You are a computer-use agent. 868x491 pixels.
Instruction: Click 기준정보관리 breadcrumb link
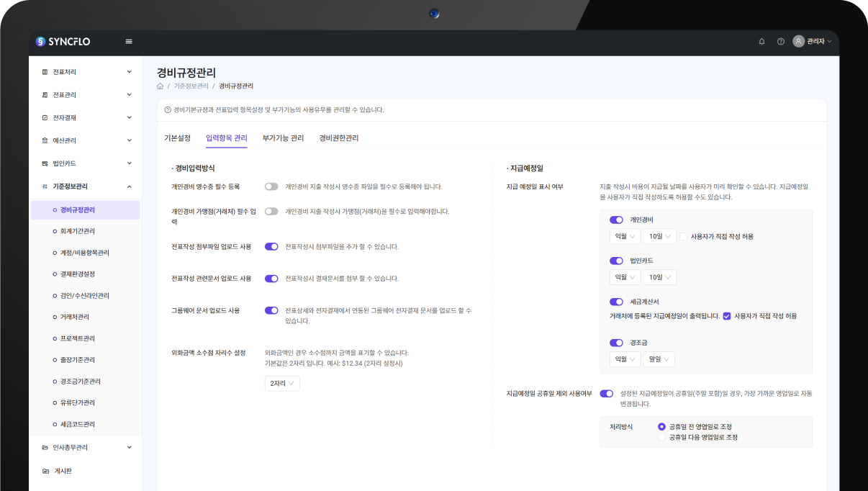(191, 86)
